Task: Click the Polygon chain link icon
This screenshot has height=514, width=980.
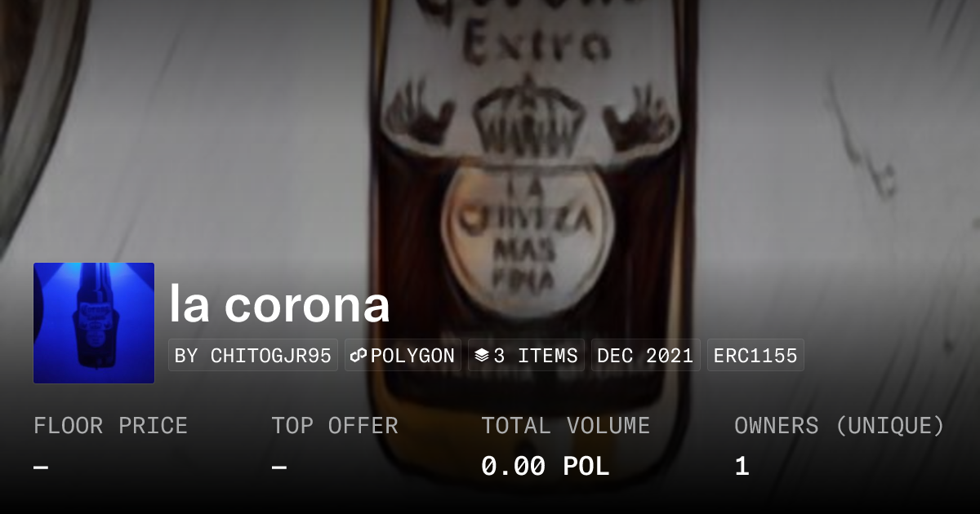Action: coord(359,356)
